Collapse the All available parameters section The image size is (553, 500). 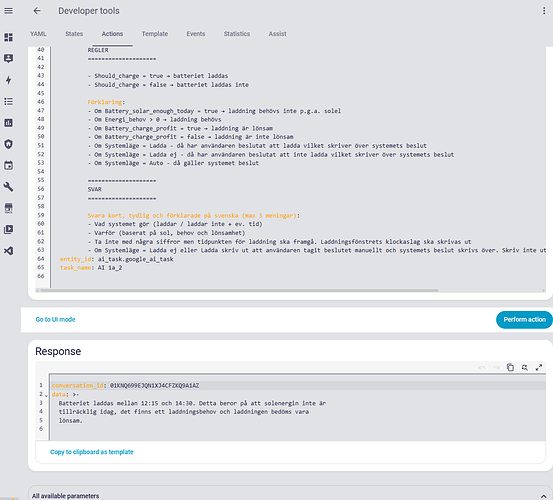543,496
